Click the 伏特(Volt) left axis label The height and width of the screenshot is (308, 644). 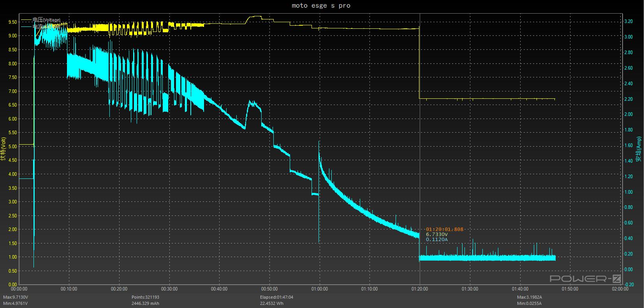(x=4, y=149)
